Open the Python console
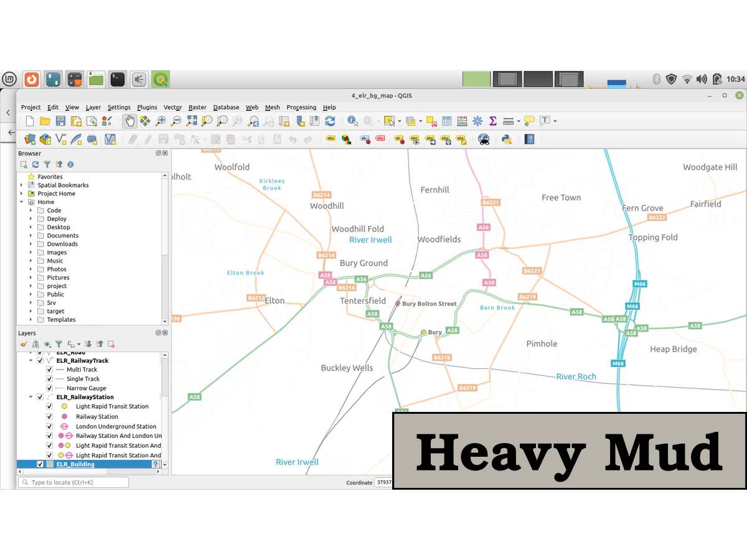Image resolution: width=747 pixels, height=560 pixels. (507, 139)
